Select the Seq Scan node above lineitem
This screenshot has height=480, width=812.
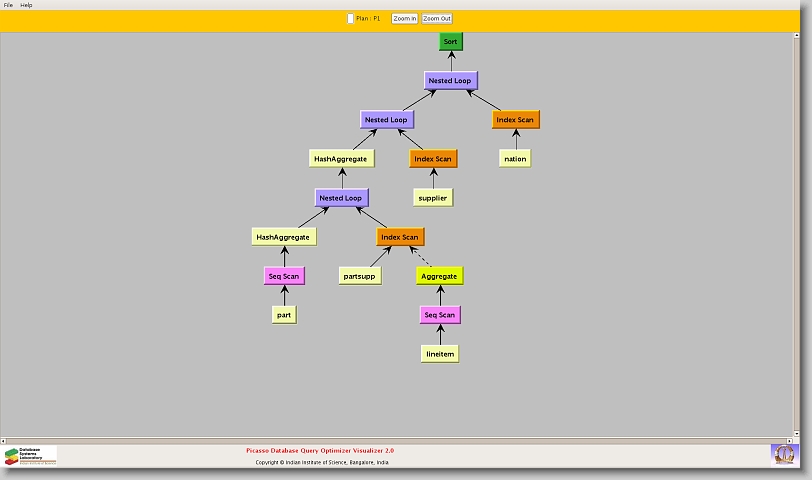point(440,315)
